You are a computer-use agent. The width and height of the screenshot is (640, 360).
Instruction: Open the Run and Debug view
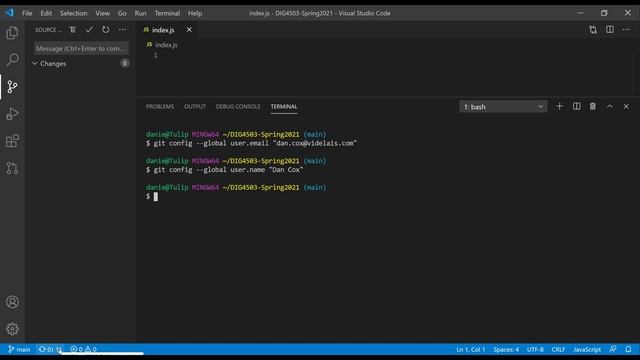click(12, 113)
